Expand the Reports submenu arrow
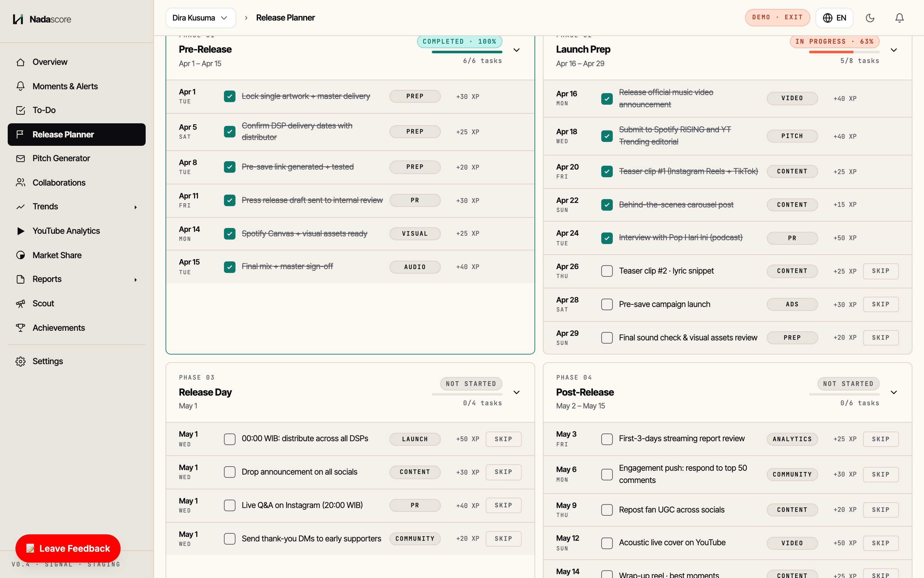924x578 pixels. coord(135,280)
